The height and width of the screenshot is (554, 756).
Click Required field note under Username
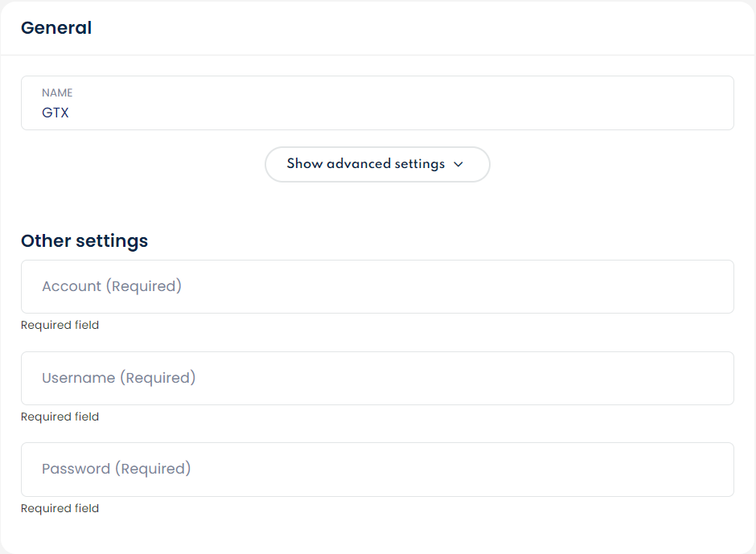point(60,417)
